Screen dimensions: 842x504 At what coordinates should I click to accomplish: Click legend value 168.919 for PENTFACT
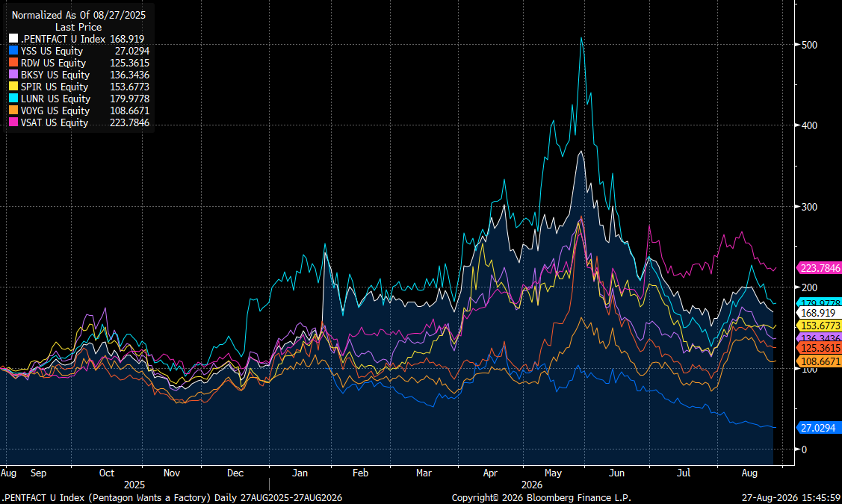[127, 39]
